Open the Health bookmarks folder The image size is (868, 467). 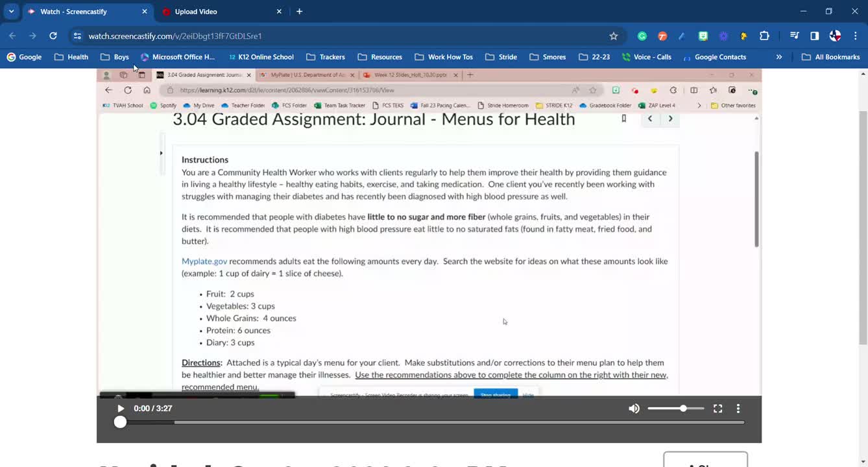coord(71,57)
